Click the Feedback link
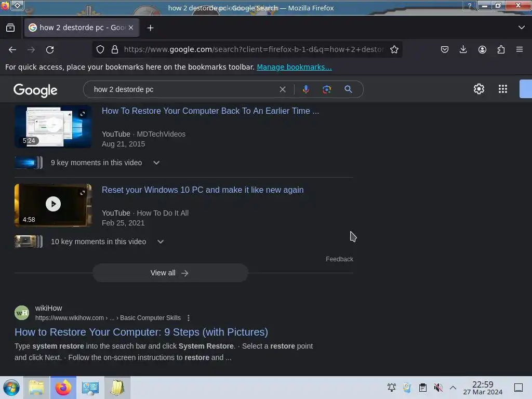The image size is (532, 399). pos(339,259)
